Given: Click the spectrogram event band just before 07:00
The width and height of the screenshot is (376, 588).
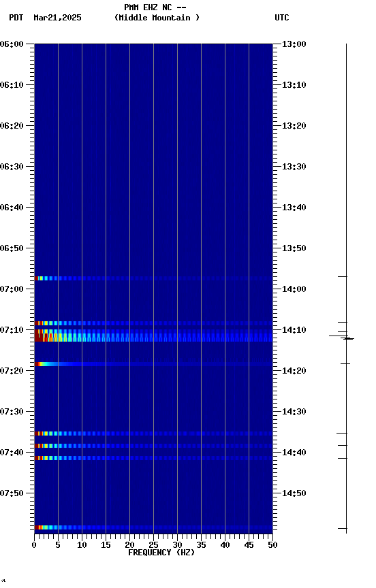Looking at the screenshot, I should pyautogui.click(x=153, y=278).
